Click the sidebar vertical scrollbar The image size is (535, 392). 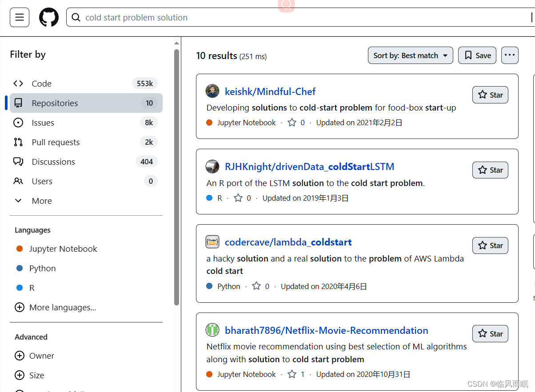(176, 177)
